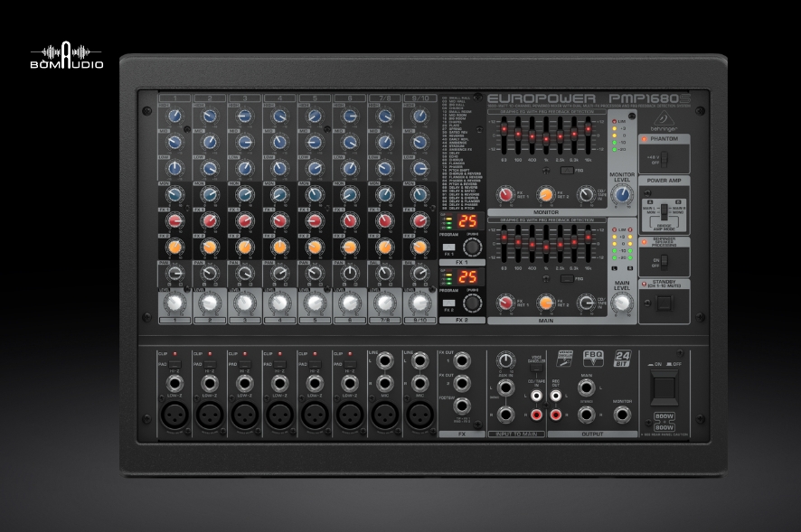Click channel 2 MON send knob
Image resolution: width=801 pixels, height=532 pixels.
[x=210, y=194]
